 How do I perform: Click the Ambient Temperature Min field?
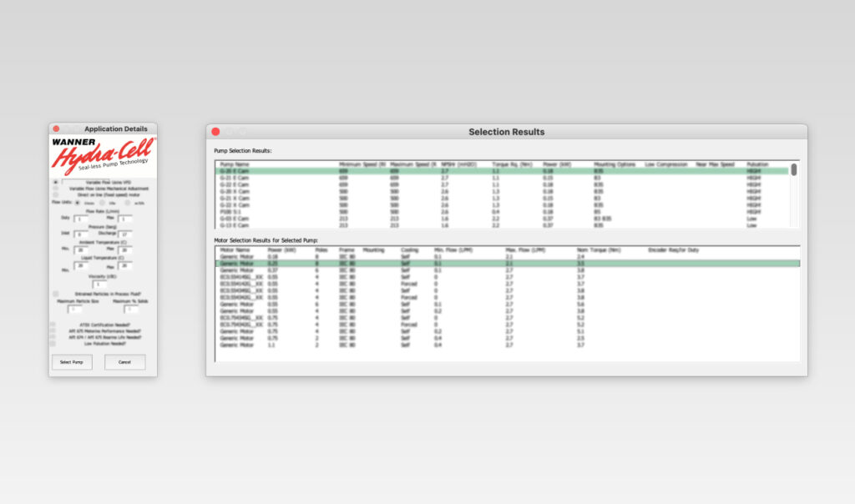(81, 250)
